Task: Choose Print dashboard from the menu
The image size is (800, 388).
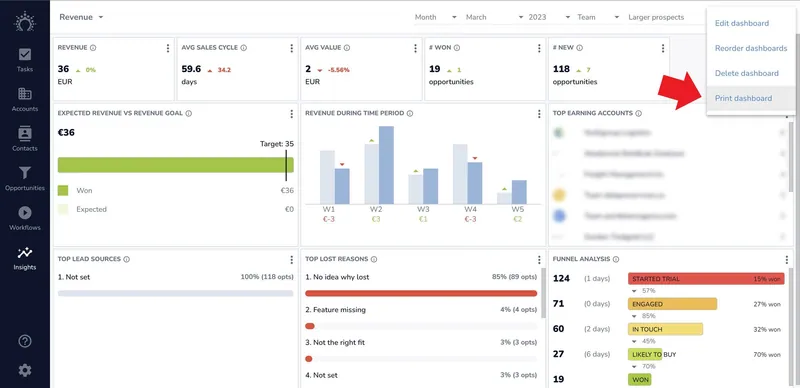Action: (x=743, y=99)
